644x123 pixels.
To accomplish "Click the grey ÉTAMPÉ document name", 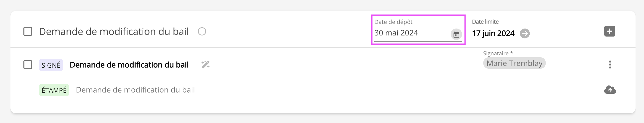I will (x=135, y=90).
